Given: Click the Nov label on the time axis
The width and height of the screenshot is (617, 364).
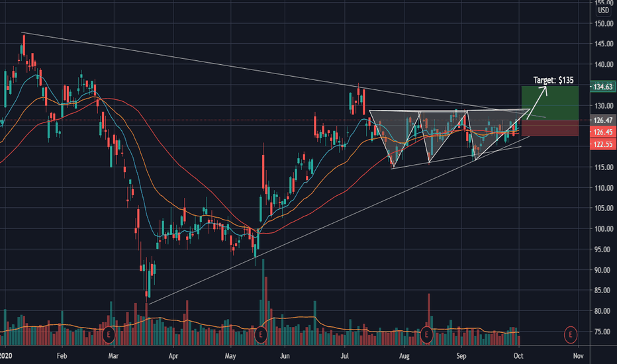Looking at the screenshot, I should pos(578,356).
